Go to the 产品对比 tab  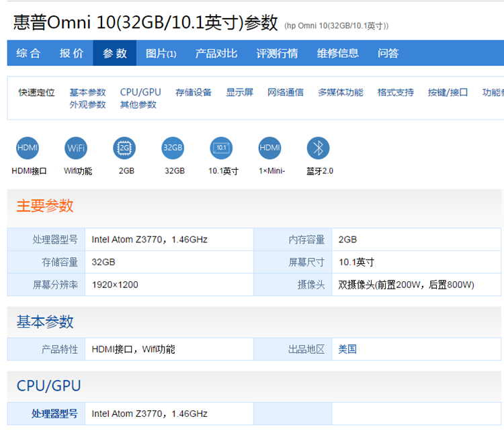click(216, 53)
